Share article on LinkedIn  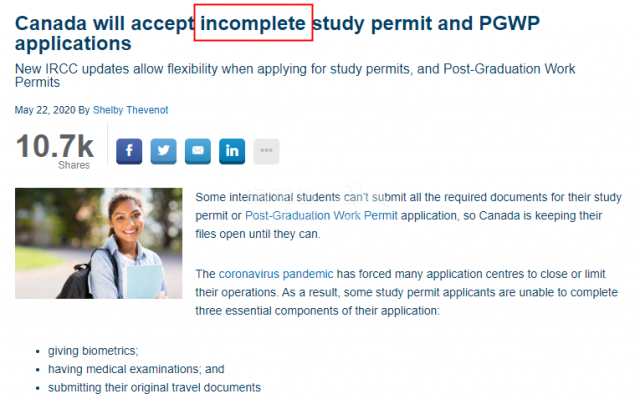coord(232,151)
